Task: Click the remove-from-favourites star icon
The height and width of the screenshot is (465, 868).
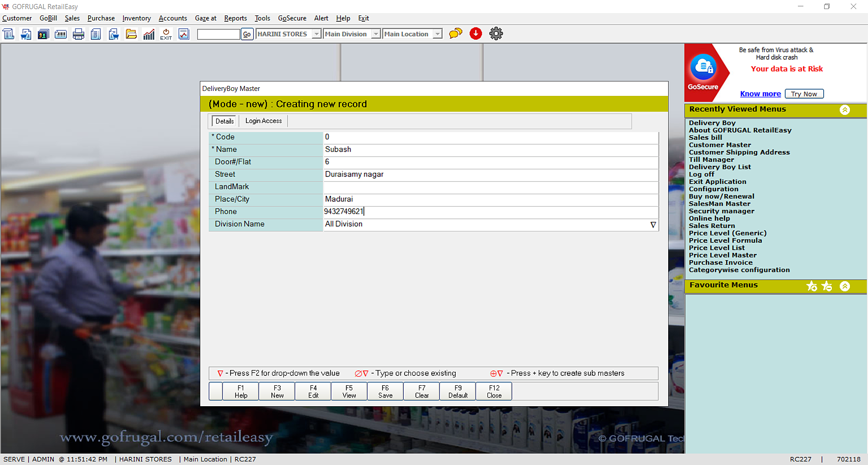Action: pyautogui.click(x=827, y=286)
